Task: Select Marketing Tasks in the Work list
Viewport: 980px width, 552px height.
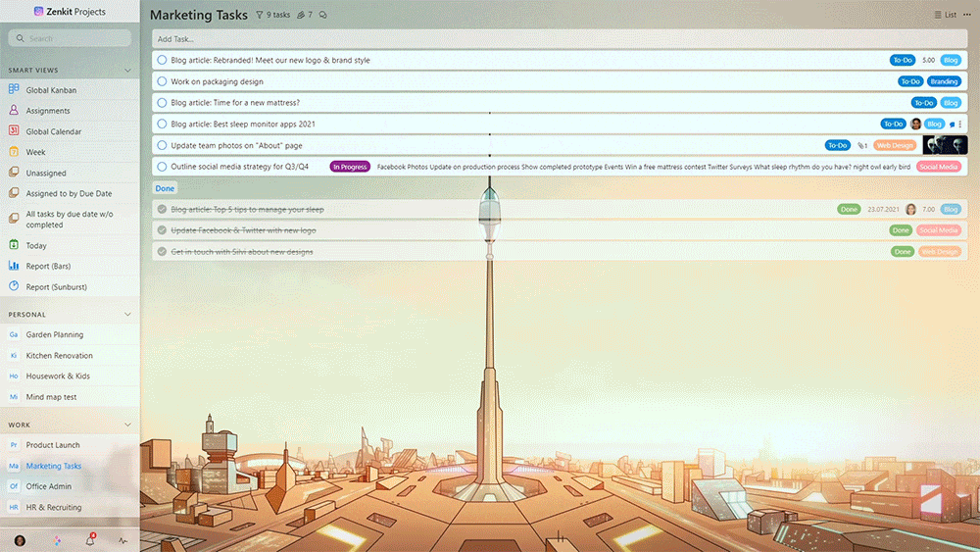Action: (54, 466)
